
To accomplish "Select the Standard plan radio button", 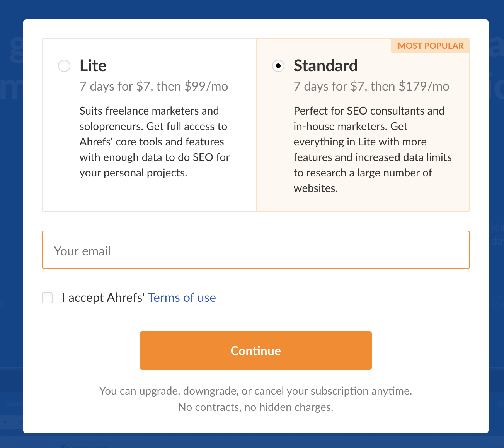I will click(278, 66).
